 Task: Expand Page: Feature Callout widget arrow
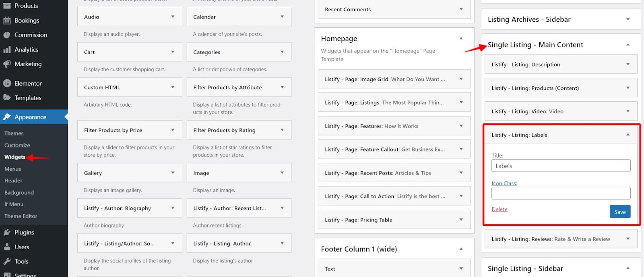pos(461,149)
